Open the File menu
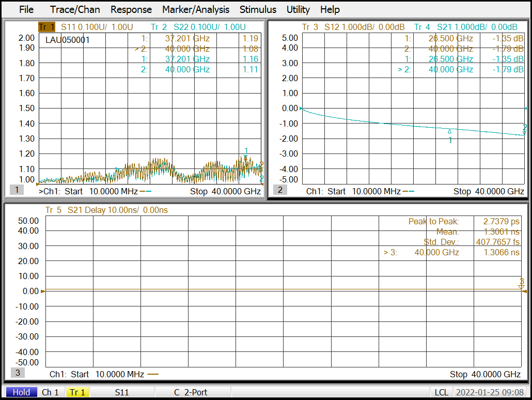 coord(26,9)
